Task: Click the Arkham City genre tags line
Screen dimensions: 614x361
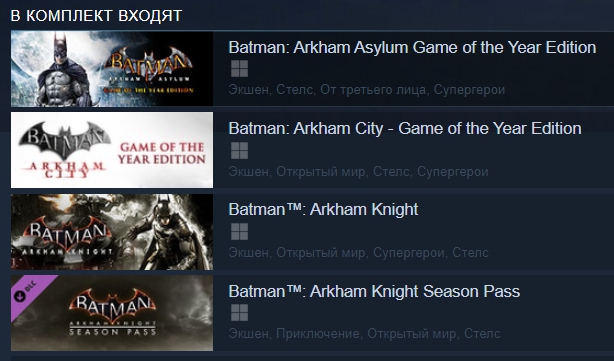Action: (358, 171)
